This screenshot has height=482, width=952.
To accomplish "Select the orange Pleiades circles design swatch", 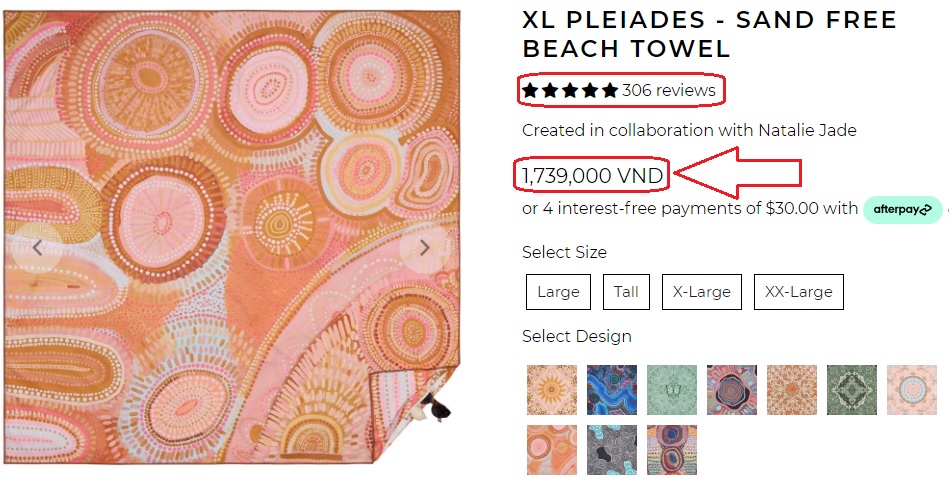I will [552, 450].
